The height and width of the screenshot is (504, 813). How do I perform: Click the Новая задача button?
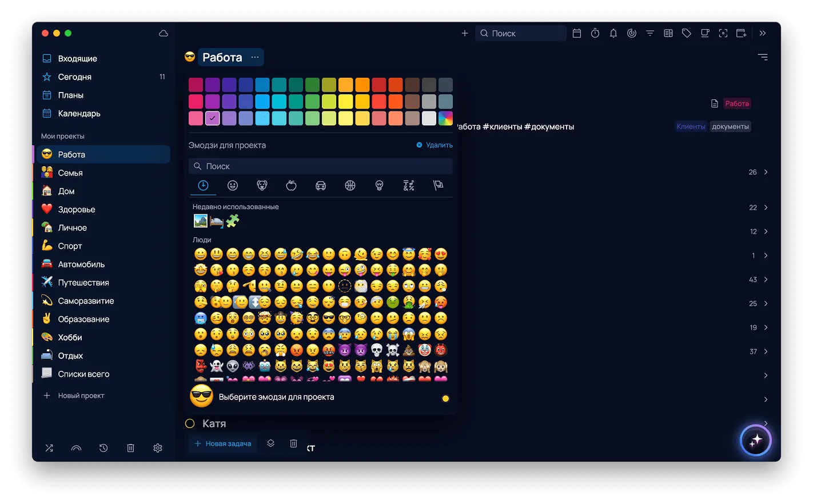tap(223, 443)
